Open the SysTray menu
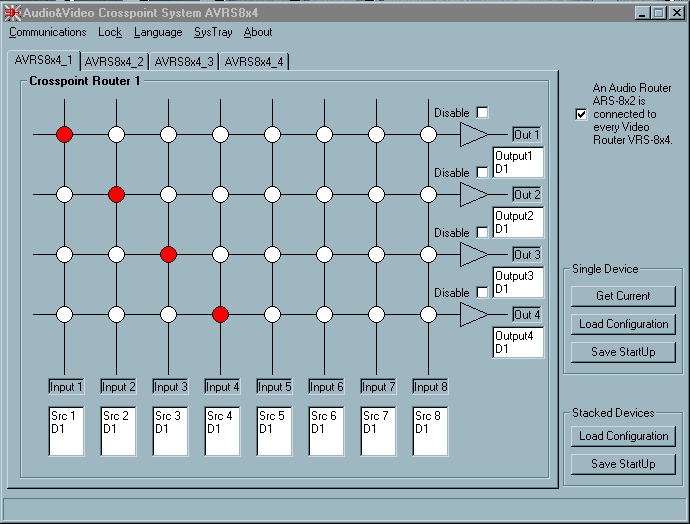Image resolution: width=690 pixels, height=524 pixels. coord(213,32)
